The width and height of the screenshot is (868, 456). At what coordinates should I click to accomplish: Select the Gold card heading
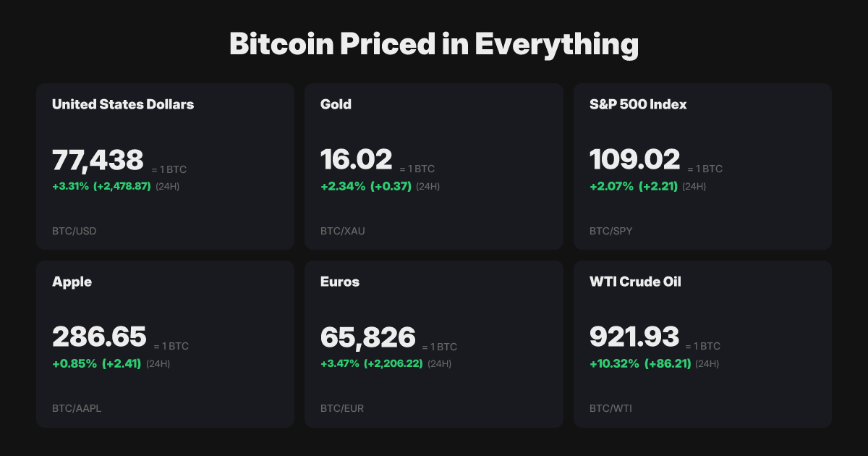[x=336, y=104]
